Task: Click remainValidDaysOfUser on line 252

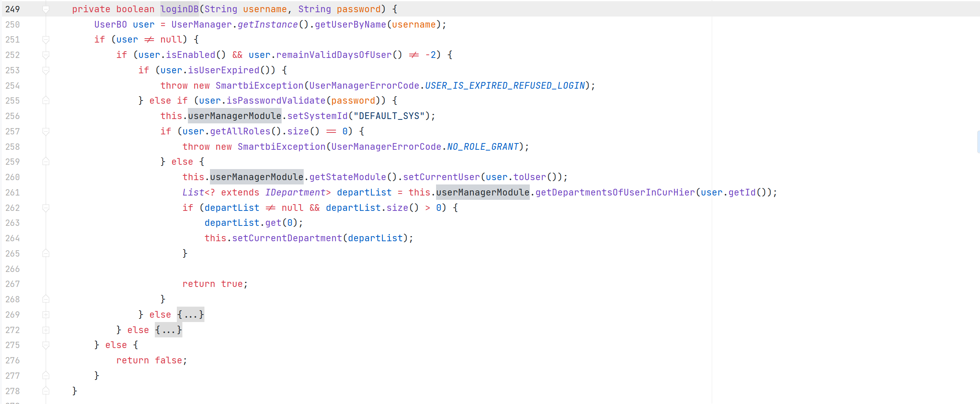Action: tap(334, 55)
